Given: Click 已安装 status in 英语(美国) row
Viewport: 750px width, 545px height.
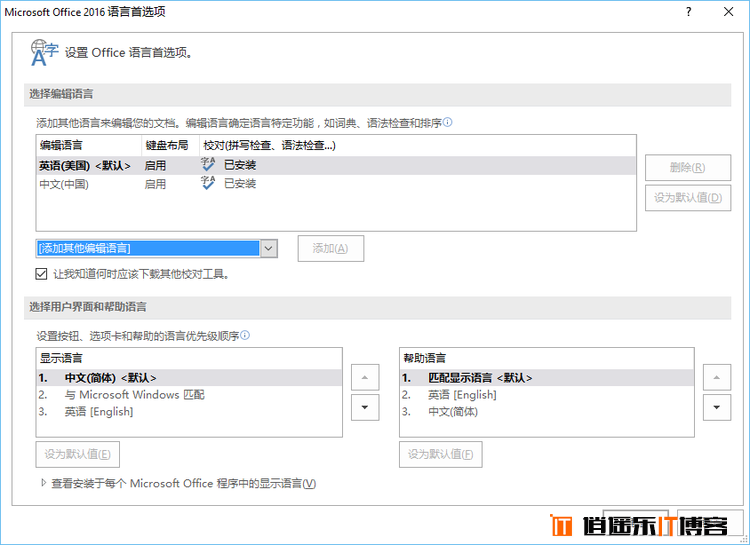Looking at the screenshot, I should tap(240, 165).
